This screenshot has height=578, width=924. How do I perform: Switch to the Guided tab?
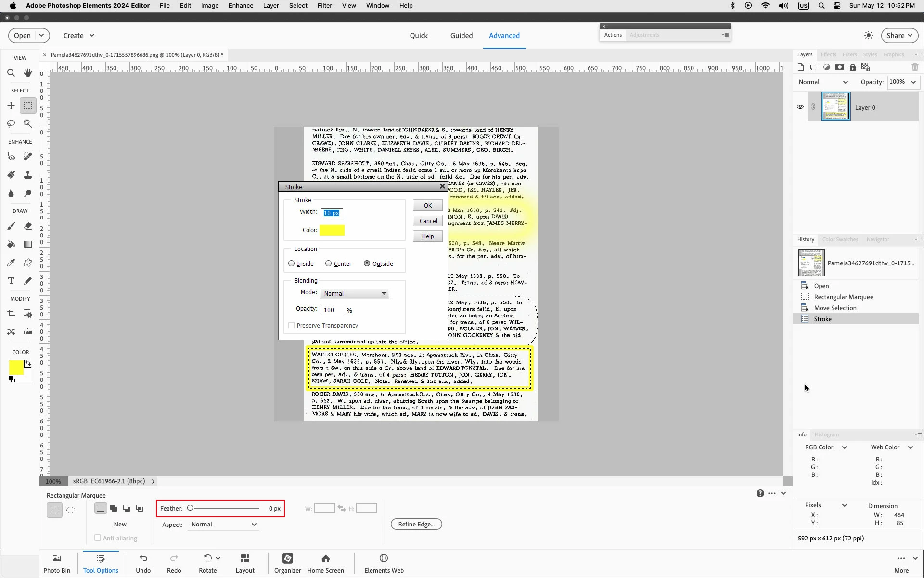pos(461,36)
